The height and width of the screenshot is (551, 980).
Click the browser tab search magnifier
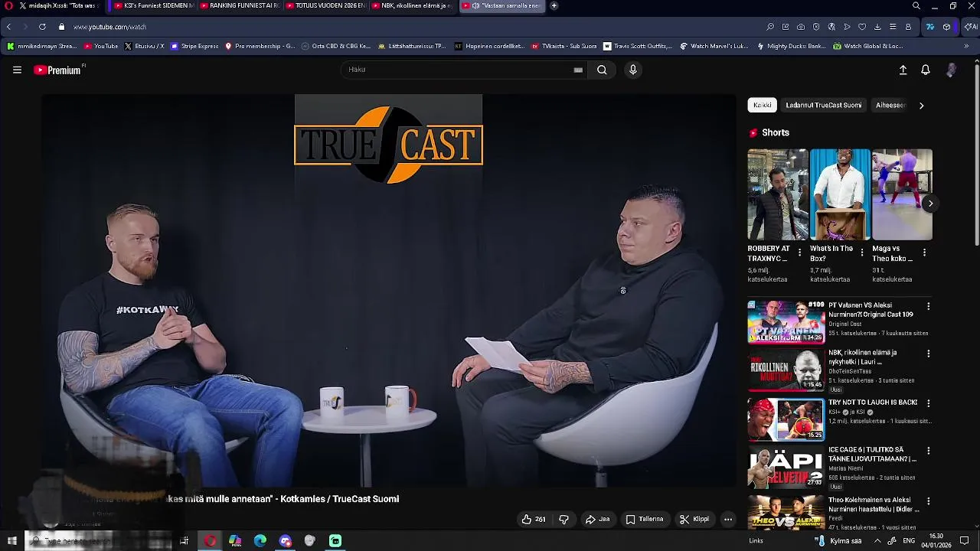click(916, 5)
